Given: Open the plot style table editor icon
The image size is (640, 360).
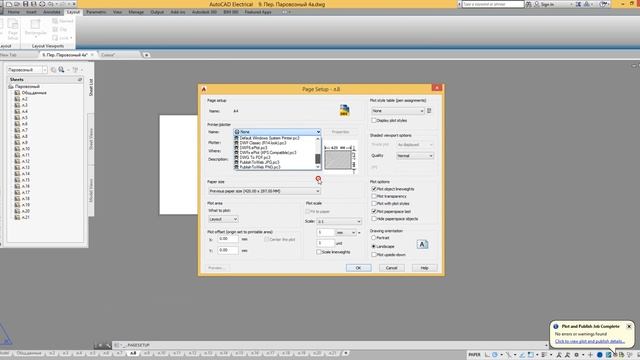Looking at the screenshot, I should pyautogui.click(x=429, y=111).
